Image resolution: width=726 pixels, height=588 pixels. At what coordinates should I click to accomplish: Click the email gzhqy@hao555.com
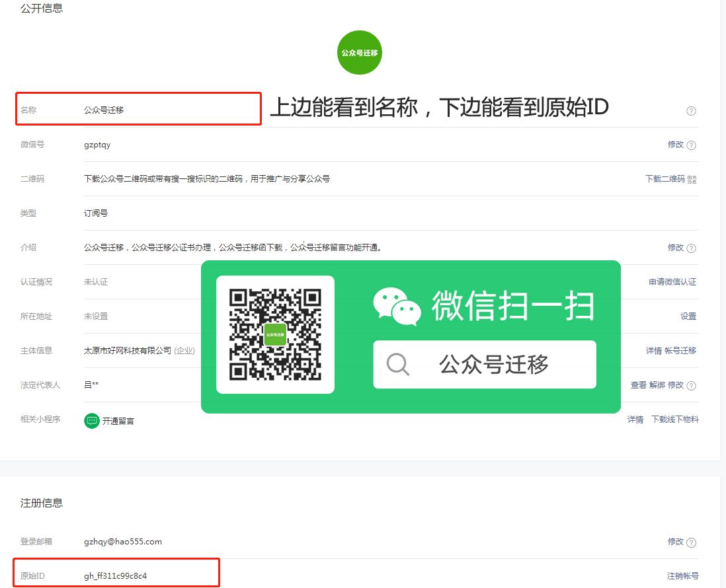coord(123,542)
